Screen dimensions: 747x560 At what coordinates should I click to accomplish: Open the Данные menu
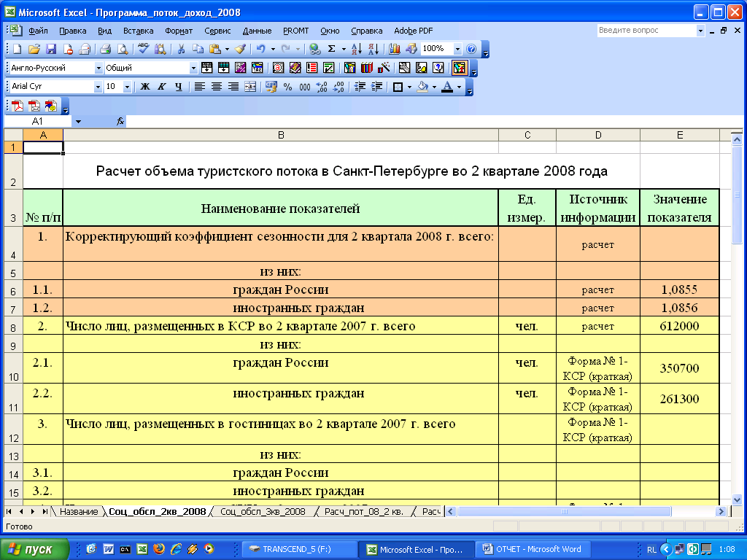point(257,31)
